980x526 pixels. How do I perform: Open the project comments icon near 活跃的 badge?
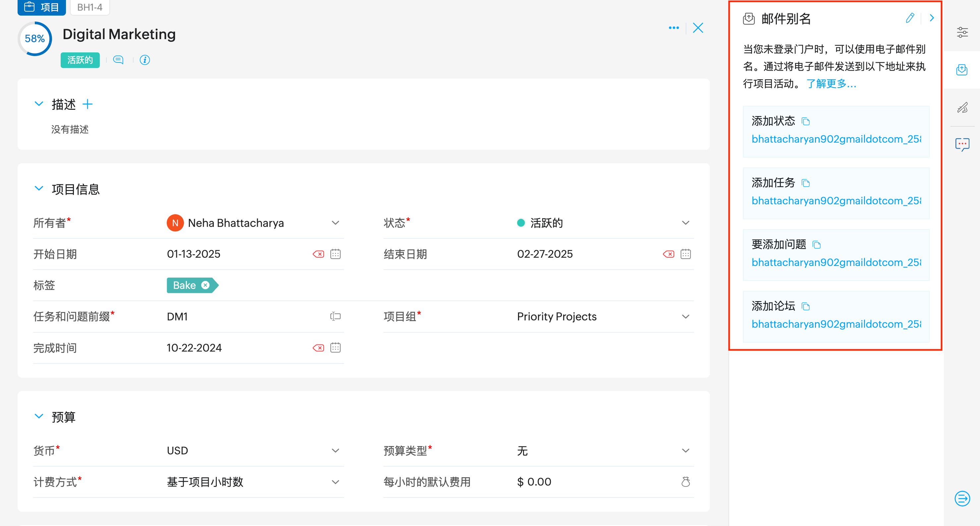tap(118, 60)
